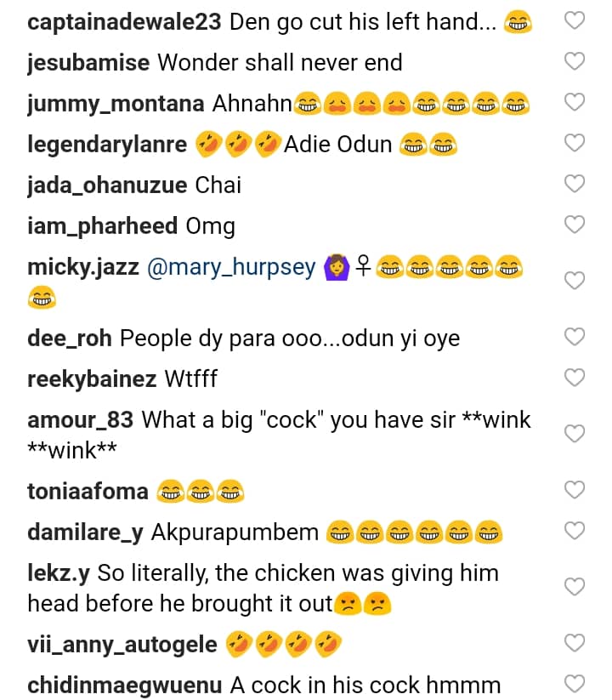Like chidinmaegwuenu's comment
This screenshot has height=700, width=612.
point(575,684)
